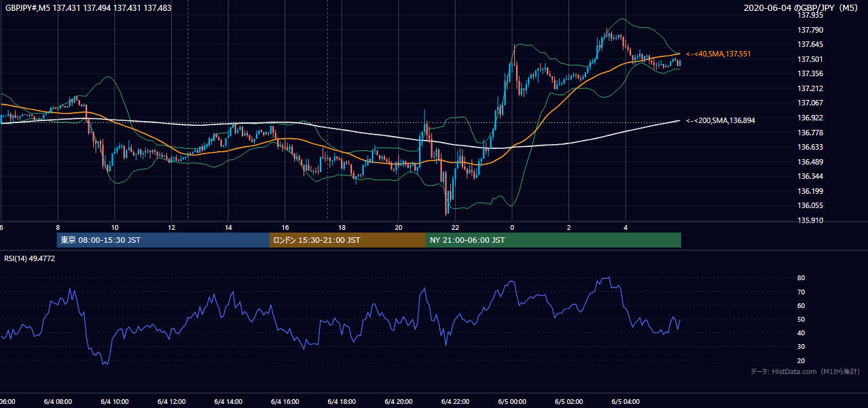Click RSI axis level 60
This screenshot has height=408, width=868.
(801, 305)
